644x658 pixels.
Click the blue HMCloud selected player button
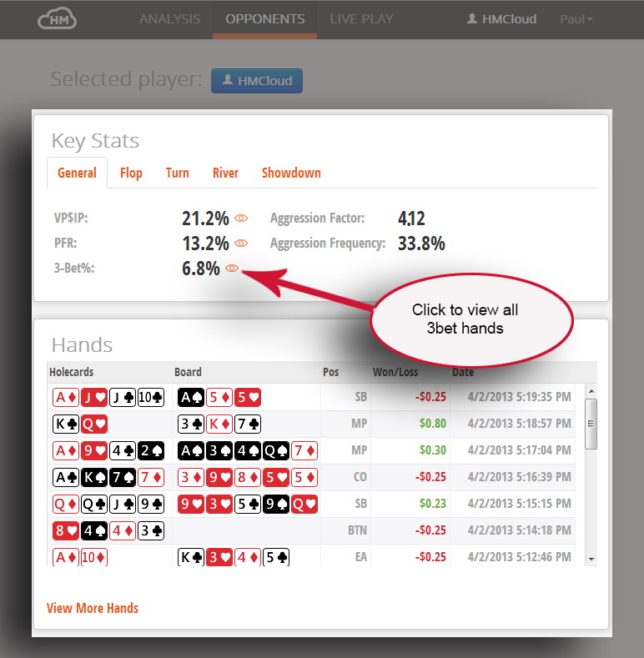(256, 80)
